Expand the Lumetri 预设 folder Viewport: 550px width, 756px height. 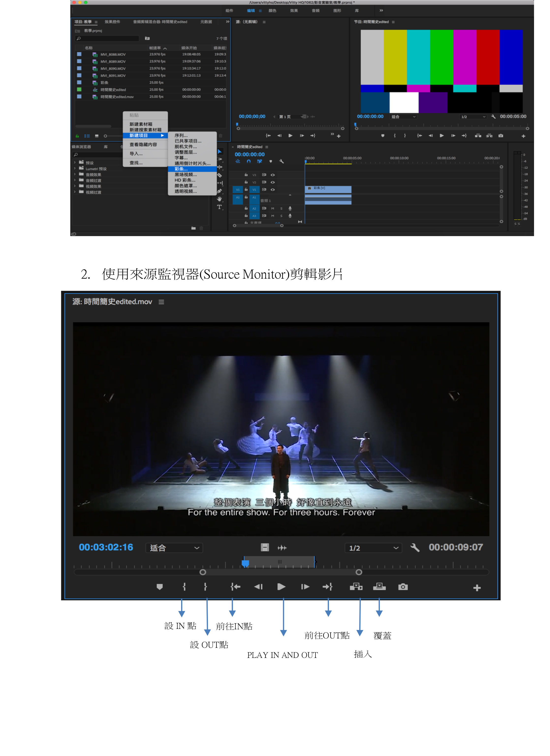(75, 169)
